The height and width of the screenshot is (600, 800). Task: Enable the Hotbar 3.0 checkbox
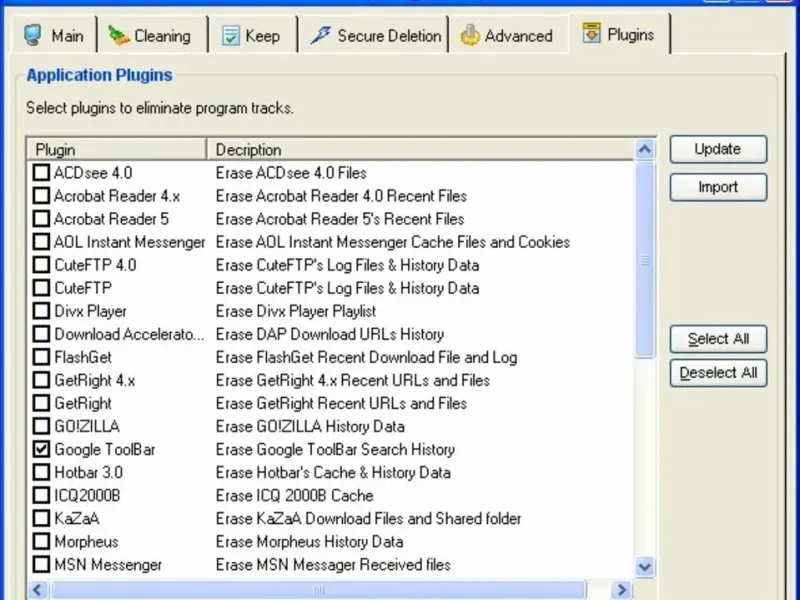(41, 472)
